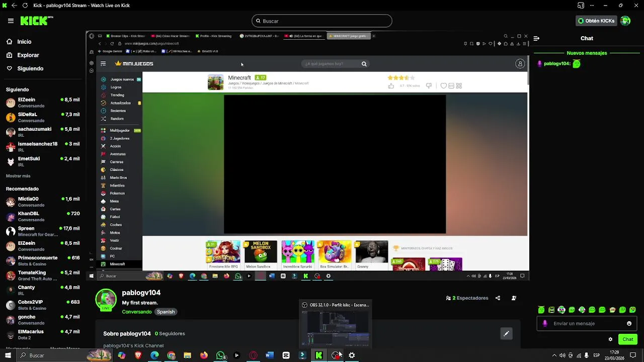Viewport: 644px width, 362px height.
Task: Open File Explorer from taskbar
Action: (187, 355)
